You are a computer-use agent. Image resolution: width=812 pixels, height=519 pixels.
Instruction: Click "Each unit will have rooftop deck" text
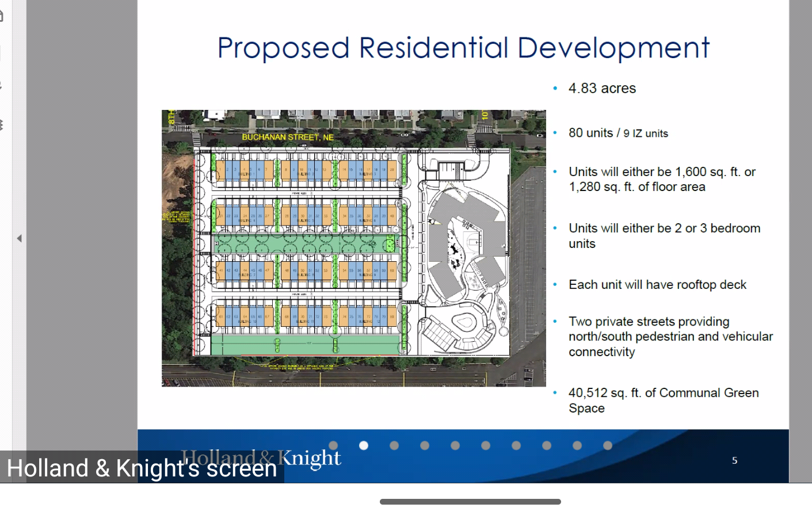[657, 285]
